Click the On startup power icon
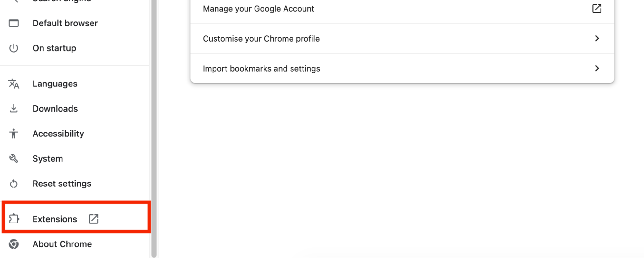Screen dimensions: 644x258 click(x=14, y=48)
